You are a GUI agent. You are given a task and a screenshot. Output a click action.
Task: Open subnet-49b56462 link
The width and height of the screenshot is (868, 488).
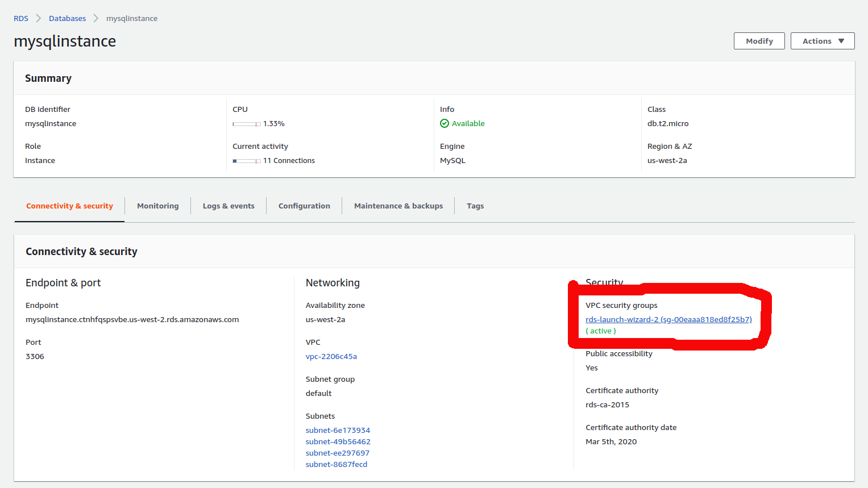[x=338, y=441]
